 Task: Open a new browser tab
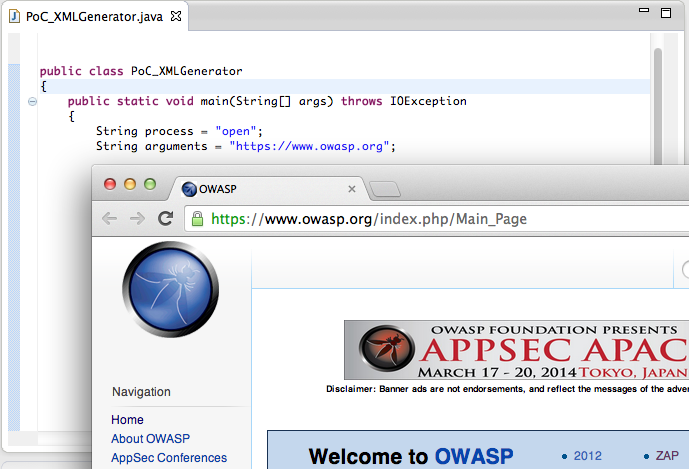(385, 189)
